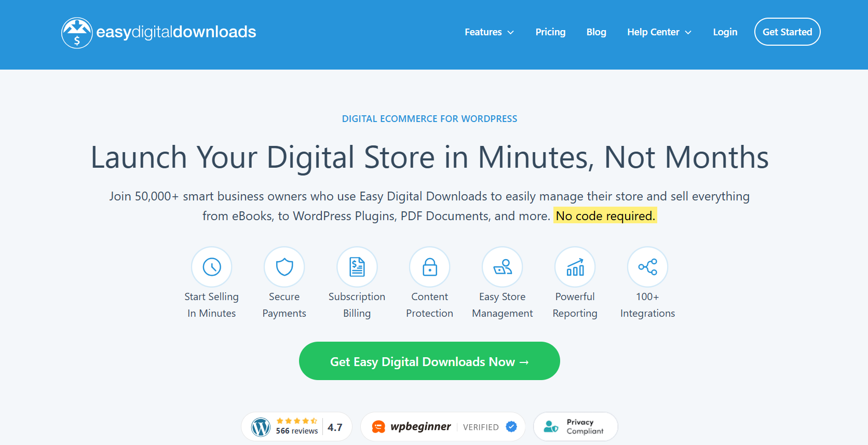Click the Start Selling In Minutes label
The image size is (868, 445).
212,305
